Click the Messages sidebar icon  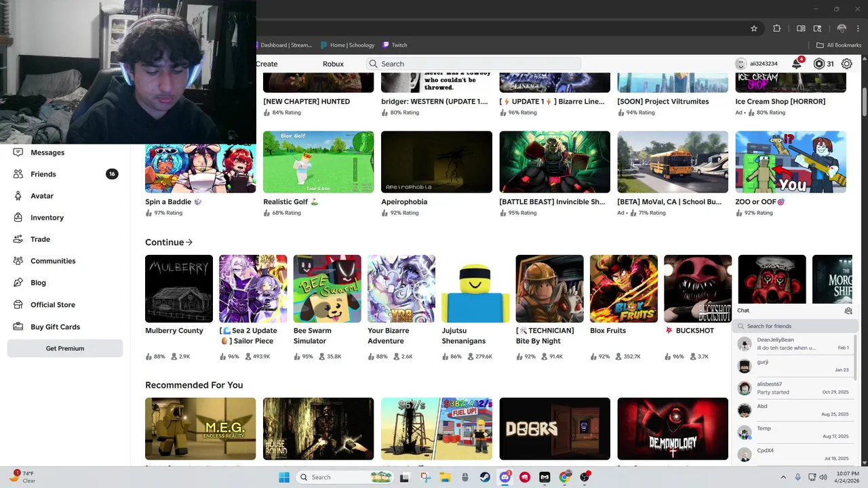coord(18,152)
